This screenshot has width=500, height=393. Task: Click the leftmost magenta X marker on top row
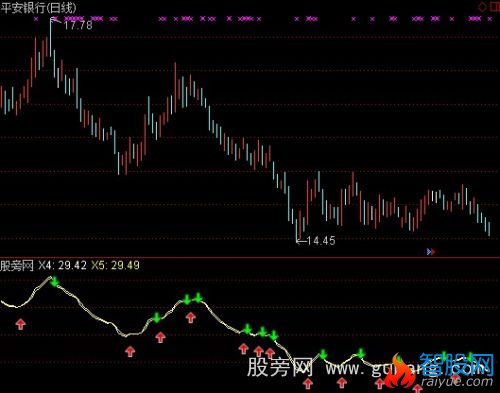click(36, 19)
